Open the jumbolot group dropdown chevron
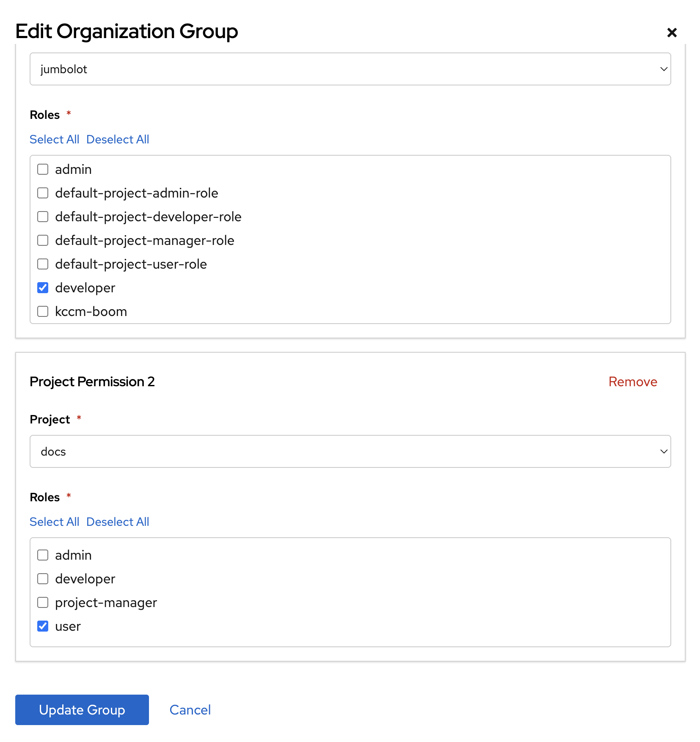The height and width of the screenshot is (742, 700). coord(663,69)
